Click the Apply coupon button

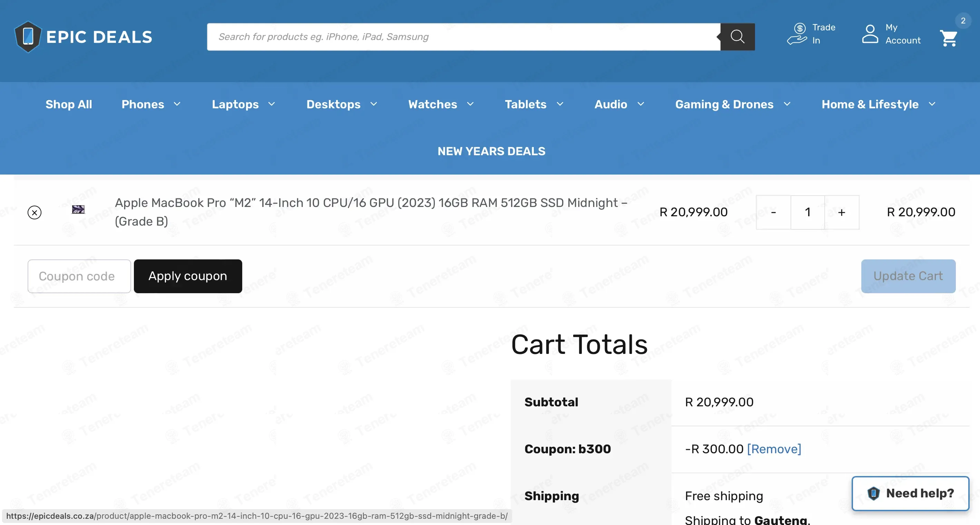[188, 276]
